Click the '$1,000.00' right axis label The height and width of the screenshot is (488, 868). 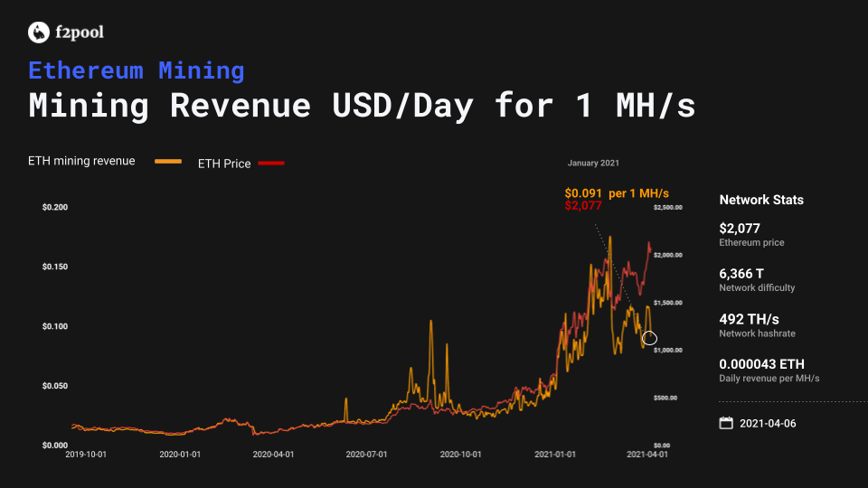[x=668, y=351]
